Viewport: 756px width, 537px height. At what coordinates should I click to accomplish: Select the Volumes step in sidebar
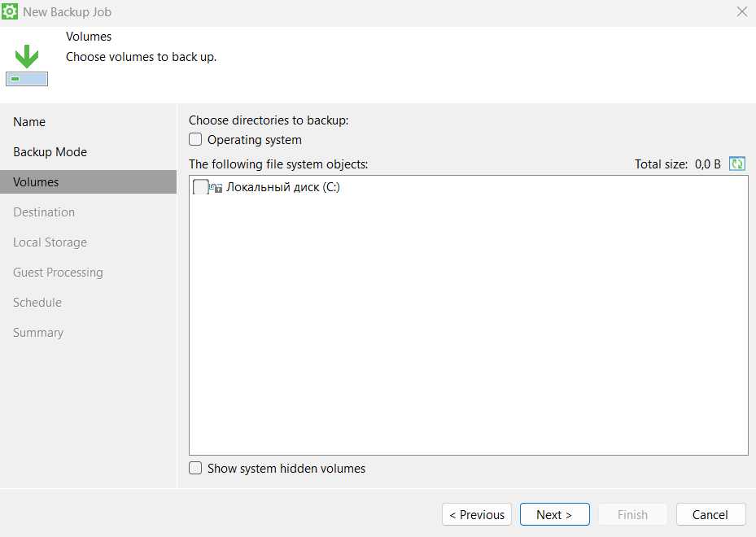(x=36, y=182)
